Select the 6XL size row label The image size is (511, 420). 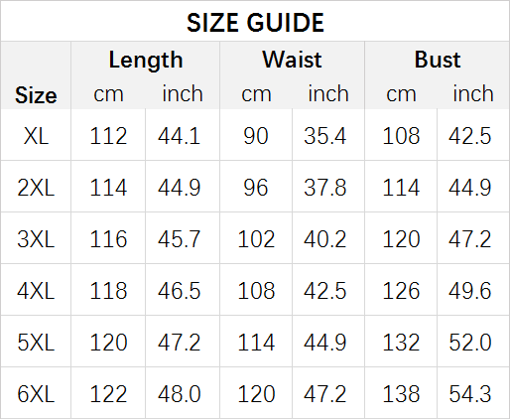(x=36, y=394)
